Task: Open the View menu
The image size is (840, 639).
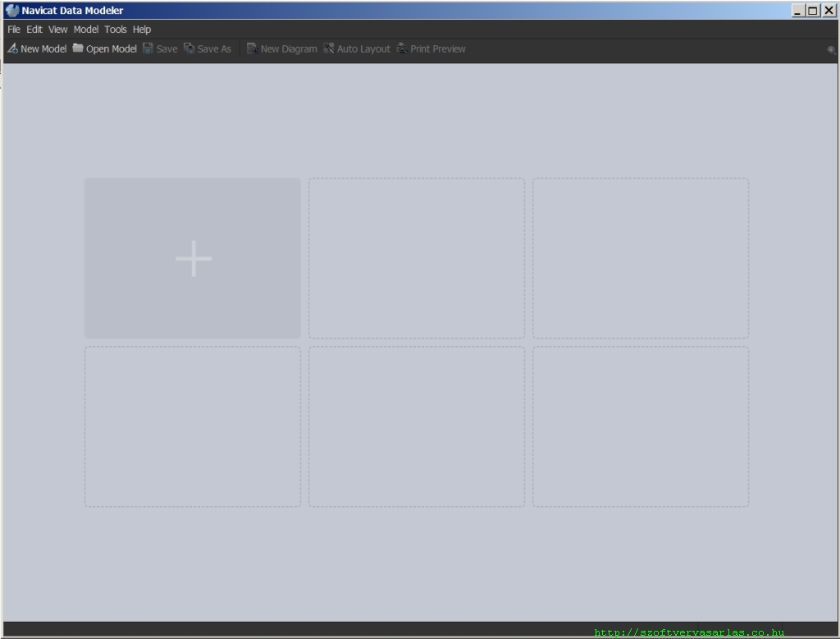Action: click(x=58, y=30)
